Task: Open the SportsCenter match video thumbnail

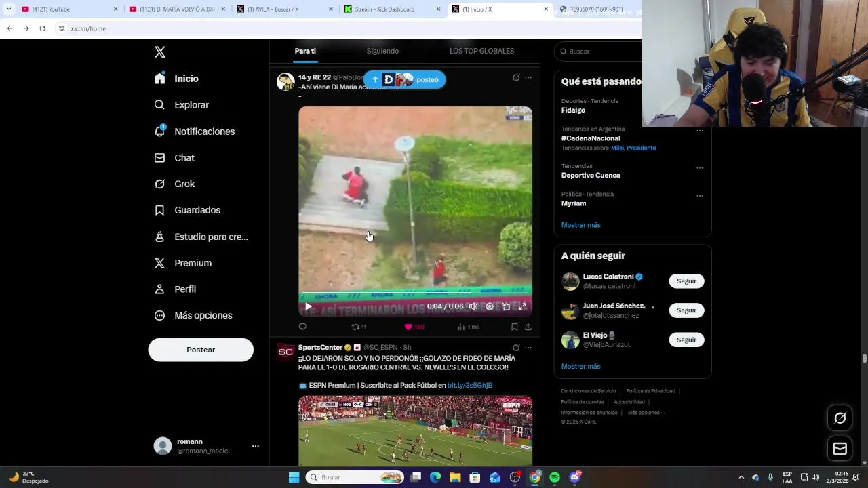Action: [x=415, y=430]
